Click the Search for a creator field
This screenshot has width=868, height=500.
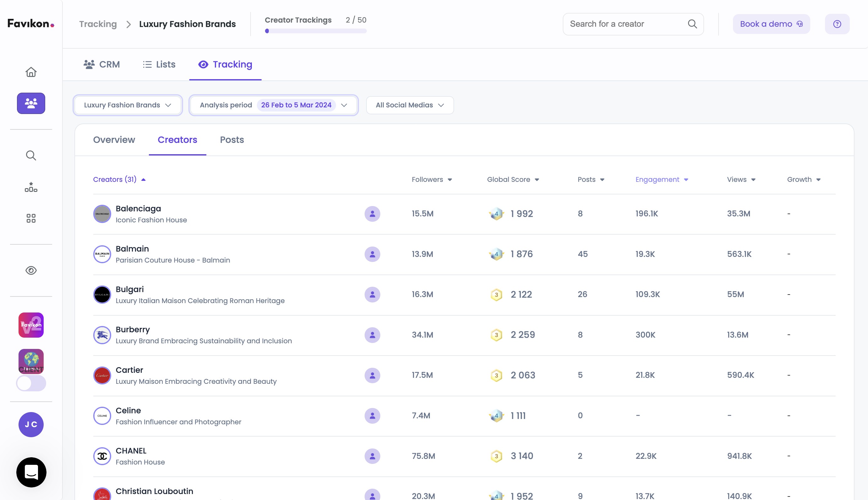625,24
